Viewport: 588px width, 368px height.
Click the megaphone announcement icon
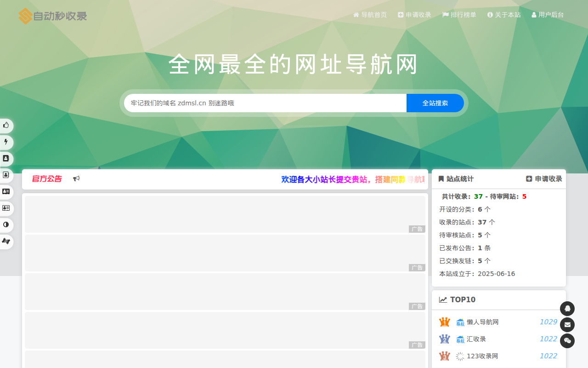pyautogui.click(x=76, y=179)
